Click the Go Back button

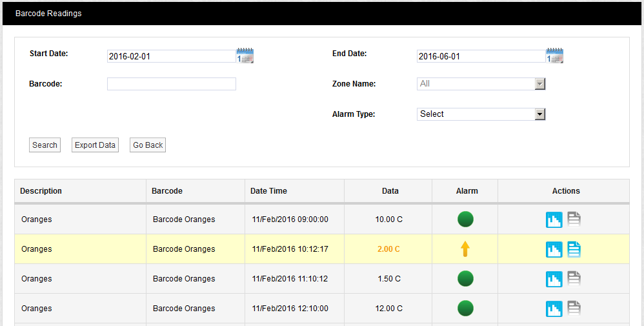point(148,145)
